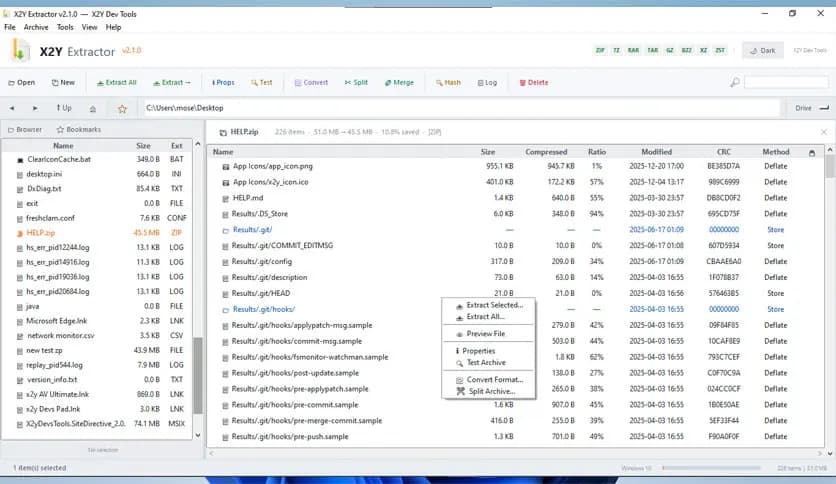Click the TAR format badge
Viewport: 836px width, 484px height.
(653, 50)
